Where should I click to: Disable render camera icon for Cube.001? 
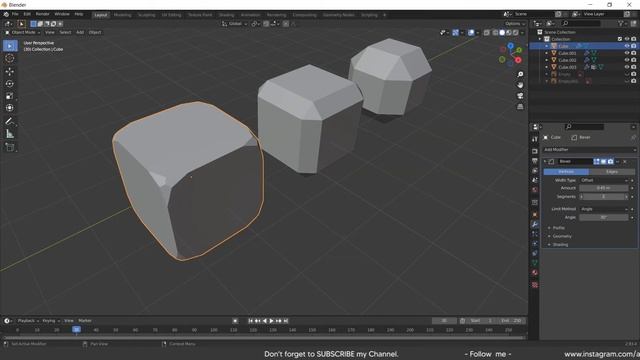coord(634,53)
